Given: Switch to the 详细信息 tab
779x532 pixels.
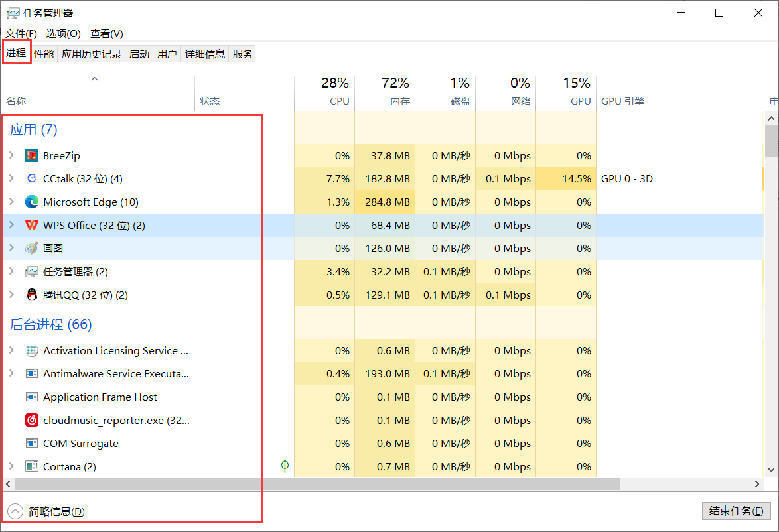Looking at the screenshot, I should click(x=204, y=54).
